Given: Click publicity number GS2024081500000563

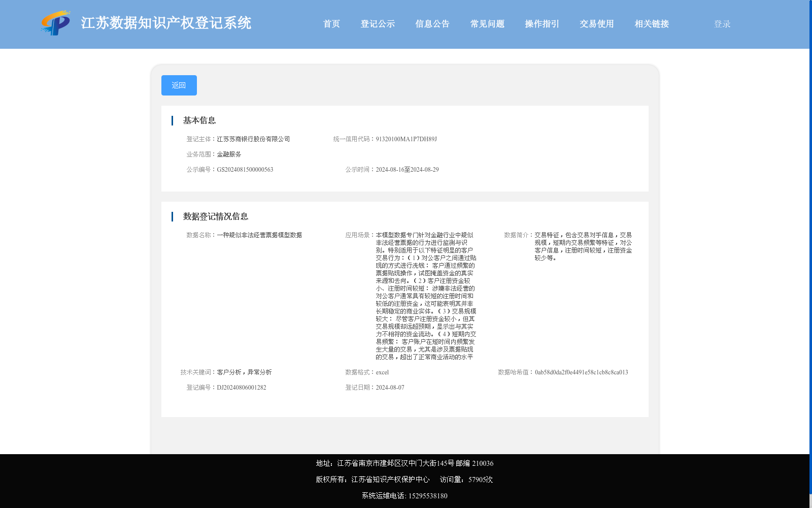Looking at the screenshot, I should tap(245, 170).
